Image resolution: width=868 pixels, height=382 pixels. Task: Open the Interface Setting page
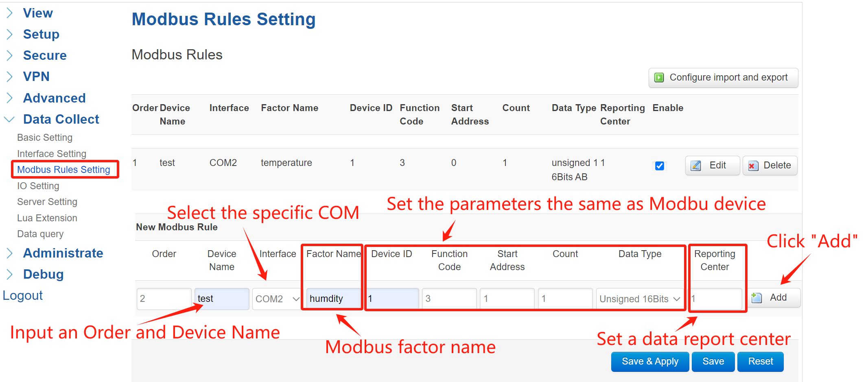point(52,154)
